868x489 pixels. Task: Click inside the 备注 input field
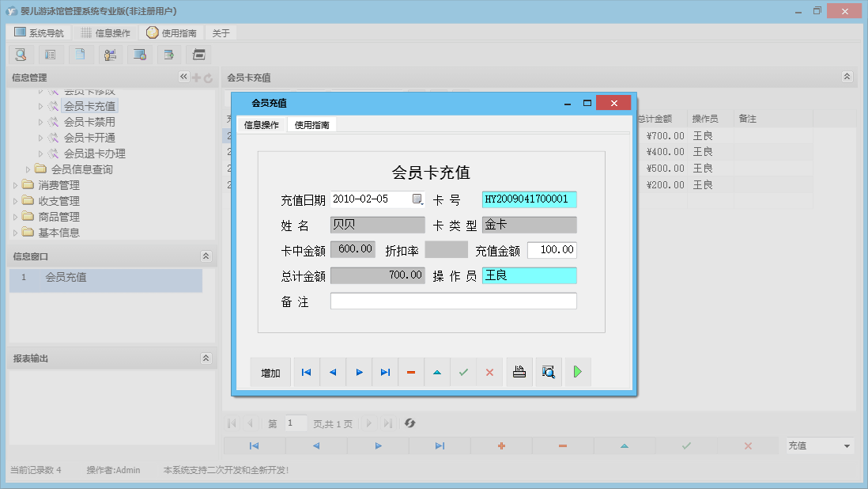coord(453,301)
